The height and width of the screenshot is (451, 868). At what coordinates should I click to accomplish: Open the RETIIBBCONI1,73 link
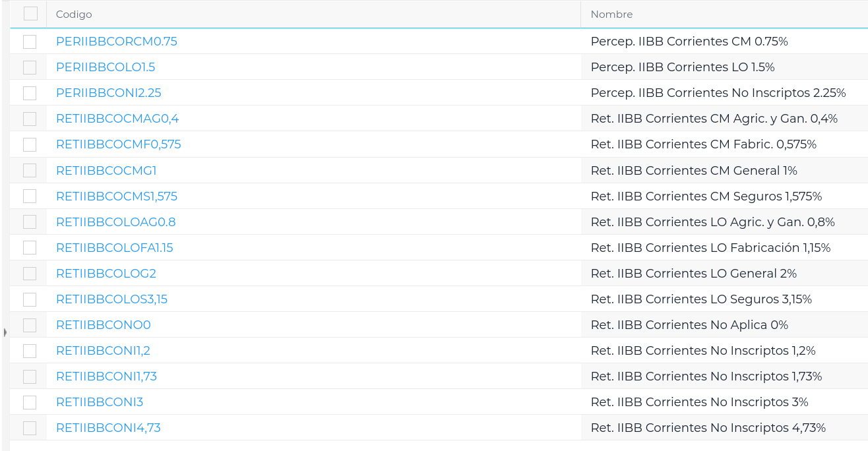(x=107, y=376)
